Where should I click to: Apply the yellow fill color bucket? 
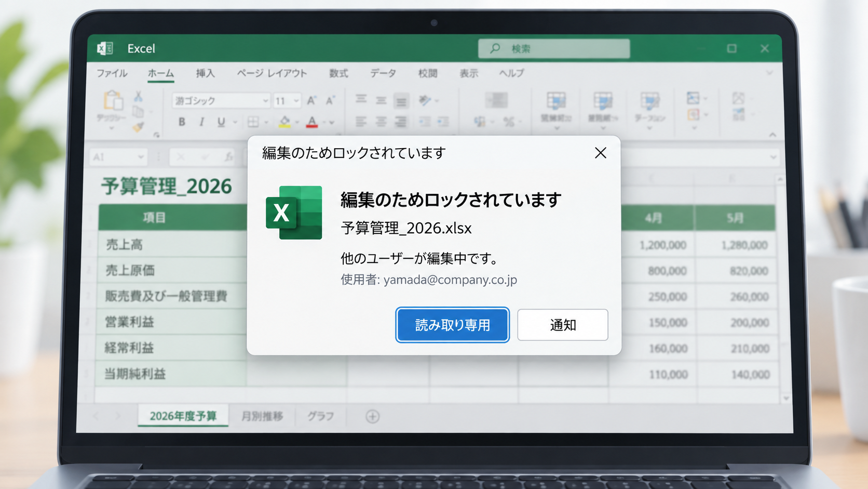(284, 122)
